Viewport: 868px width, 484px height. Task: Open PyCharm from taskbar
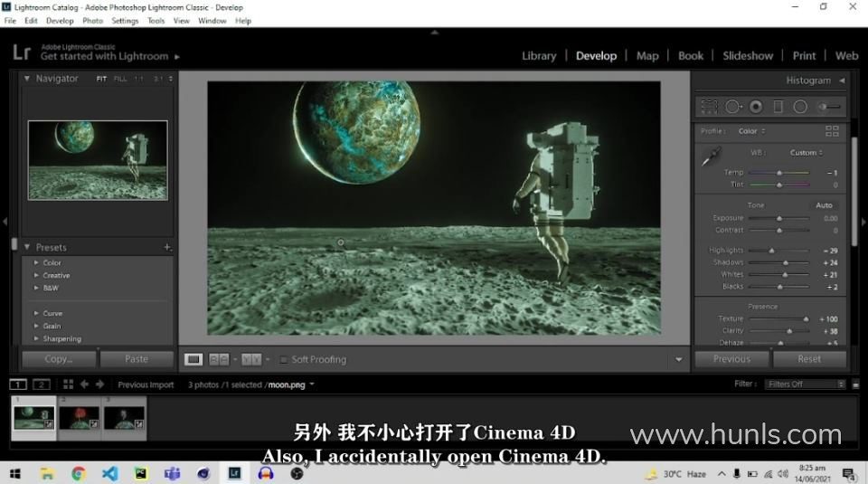(x=141, y=473)
